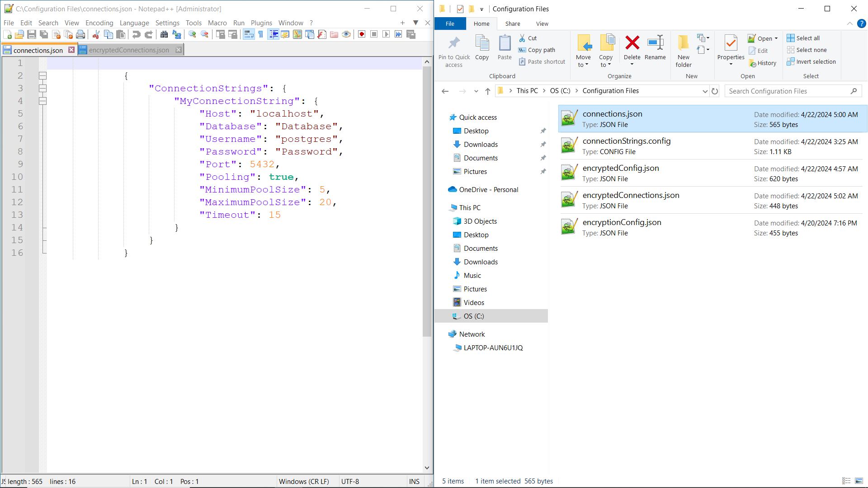Switch to the encryptedConnections.json tab
The width and height of the screenshot is (868, 488).
tap(129, 50)
